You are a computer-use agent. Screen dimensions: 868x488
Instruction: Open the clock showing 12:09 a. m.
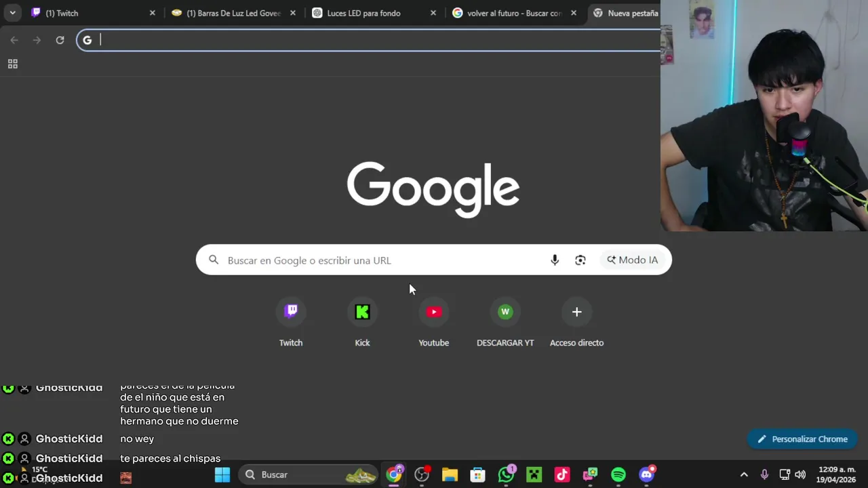[x=837, y=474]
